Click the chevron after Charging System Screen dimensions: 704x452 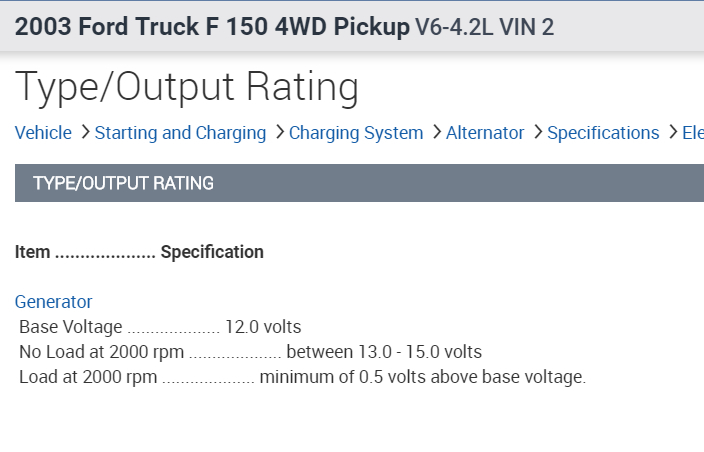click(x=436, y=132)
